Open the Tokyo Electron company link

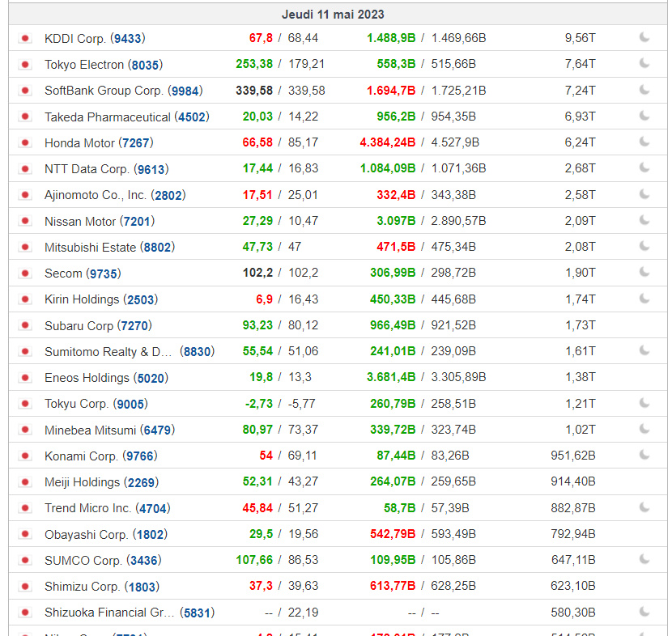[x=84, y=65]
